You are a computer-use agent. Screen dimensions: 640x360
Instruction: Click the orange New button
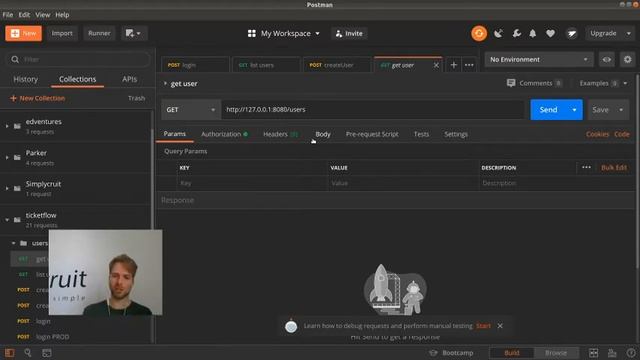click(x=23, y=33)
